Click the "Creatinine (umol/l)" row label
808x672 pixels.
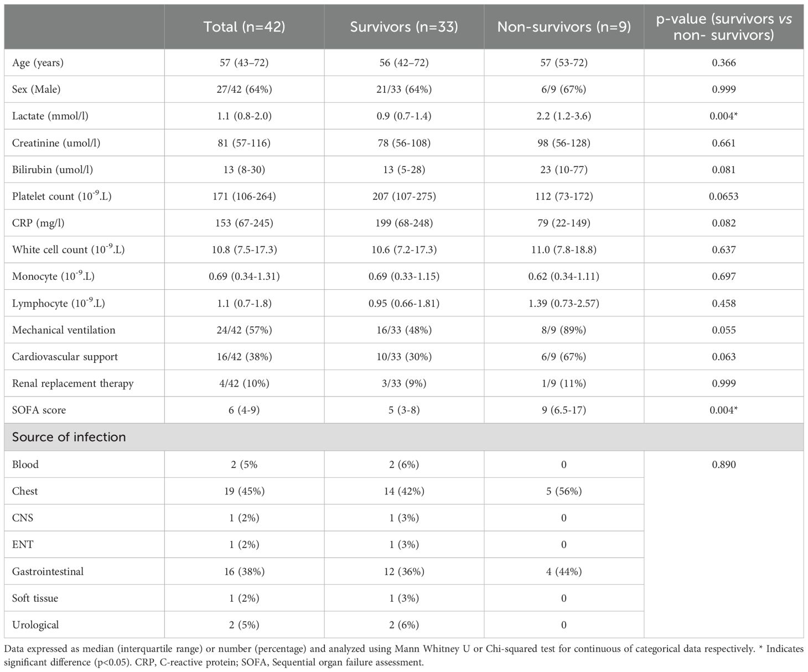56,143
